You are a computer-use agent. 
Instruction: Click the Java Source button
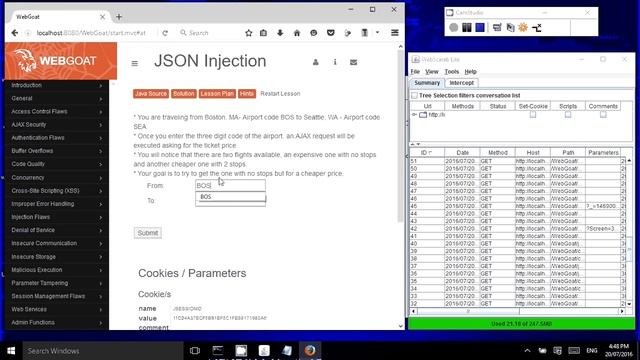pos(151,93)
